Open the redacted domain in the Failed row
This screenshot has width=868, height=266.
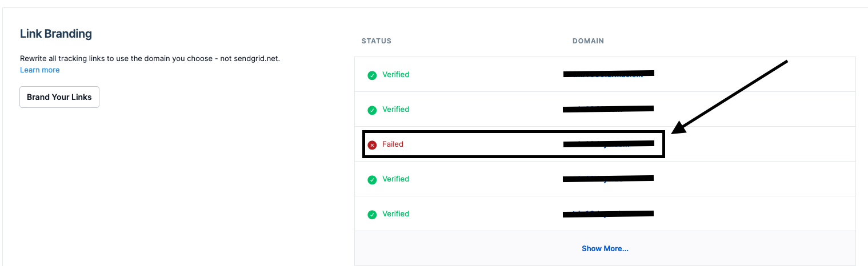tap(609, 144)
